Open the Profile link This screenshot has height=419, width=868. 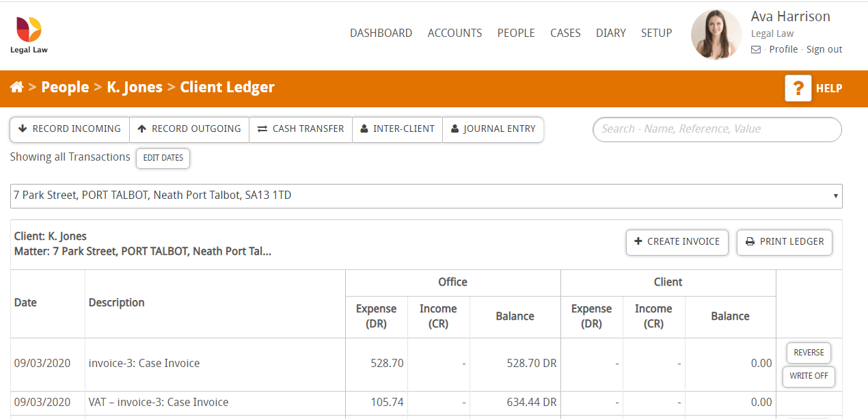(x=783, y=49)
